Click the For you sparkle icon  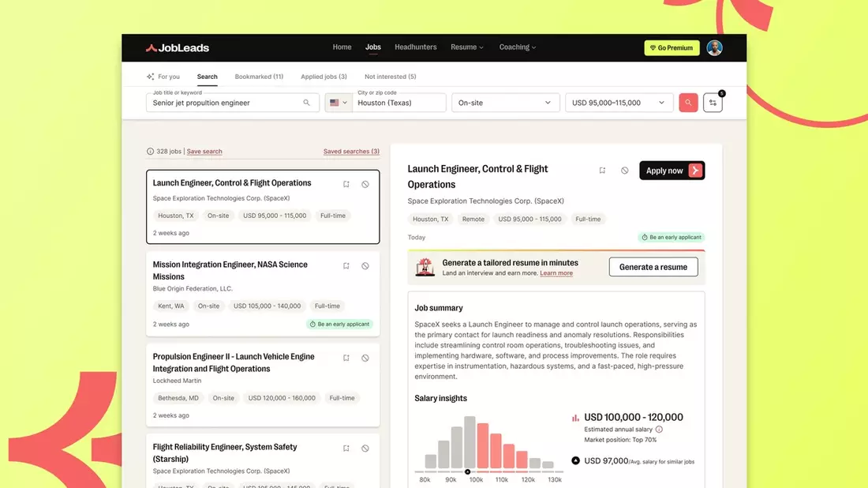click(x=150, y=77)
